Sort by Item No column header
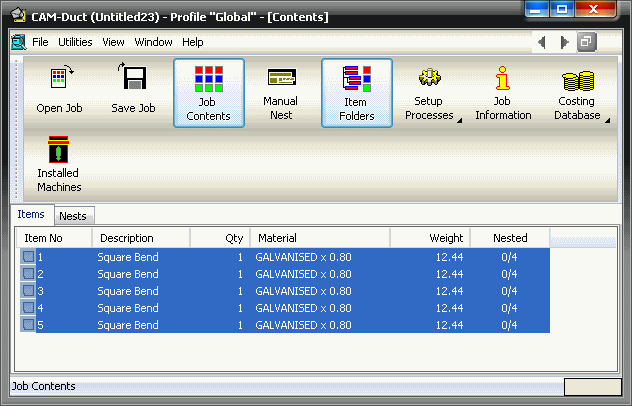632x406 pixels. (x=54, y=238)
